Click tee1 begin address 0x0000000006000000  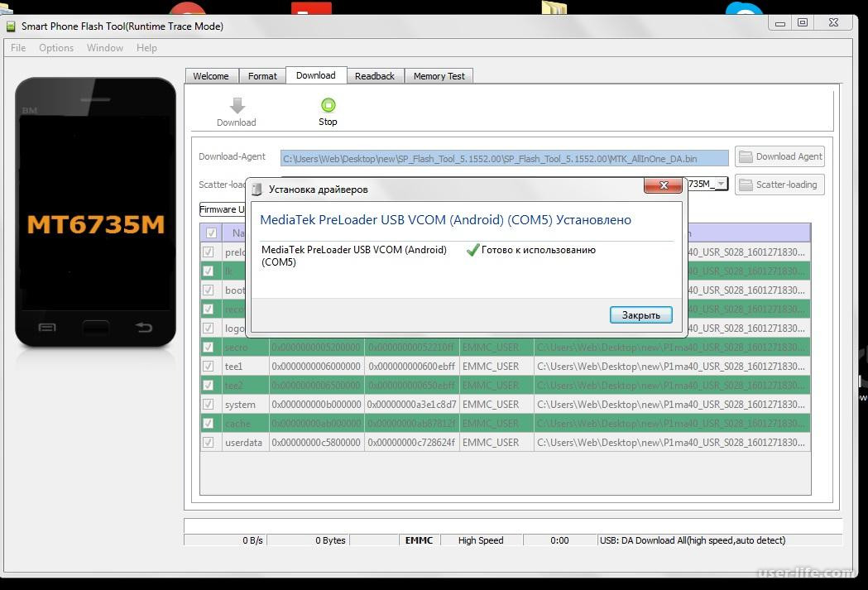pyautogui.click(x=316, y=367)
